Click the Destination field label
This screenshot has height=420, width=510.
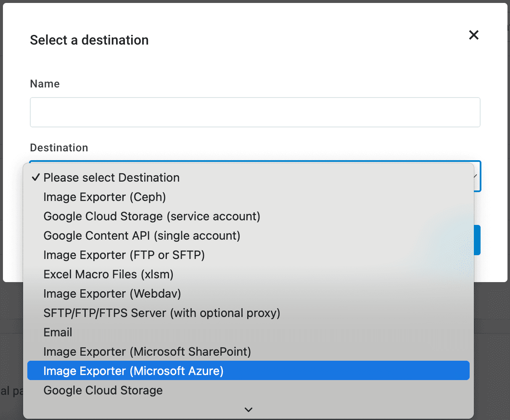[x=59, y=148]
